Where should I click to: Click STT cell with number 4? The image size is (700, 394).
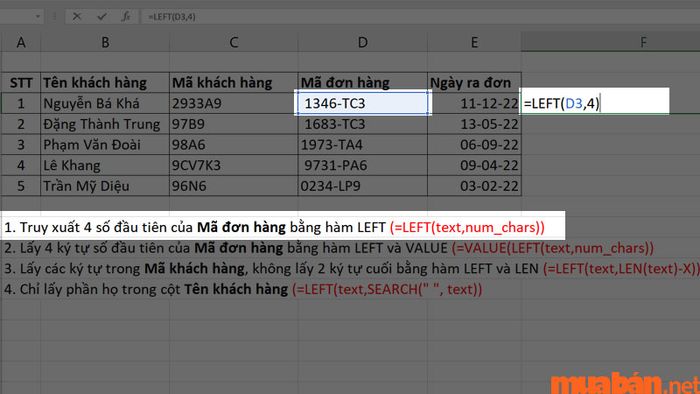(x=21, y=166)
